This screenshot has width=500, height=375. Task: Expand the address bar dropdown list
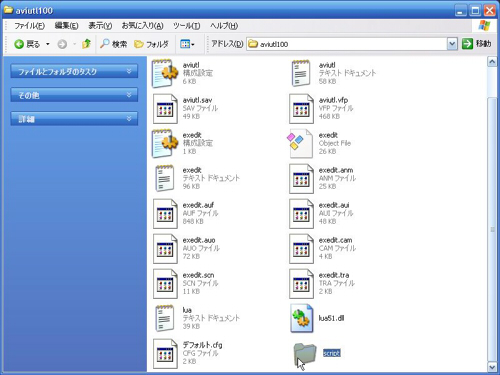coord(452,44)
